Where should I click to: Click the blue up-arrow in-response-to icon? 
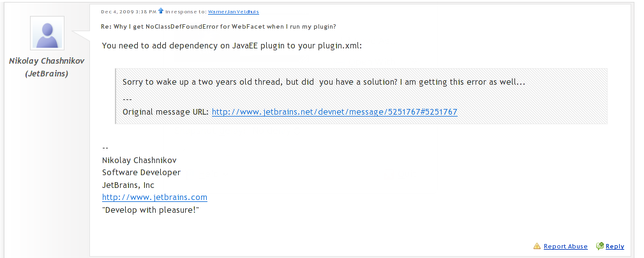[161, 11]
